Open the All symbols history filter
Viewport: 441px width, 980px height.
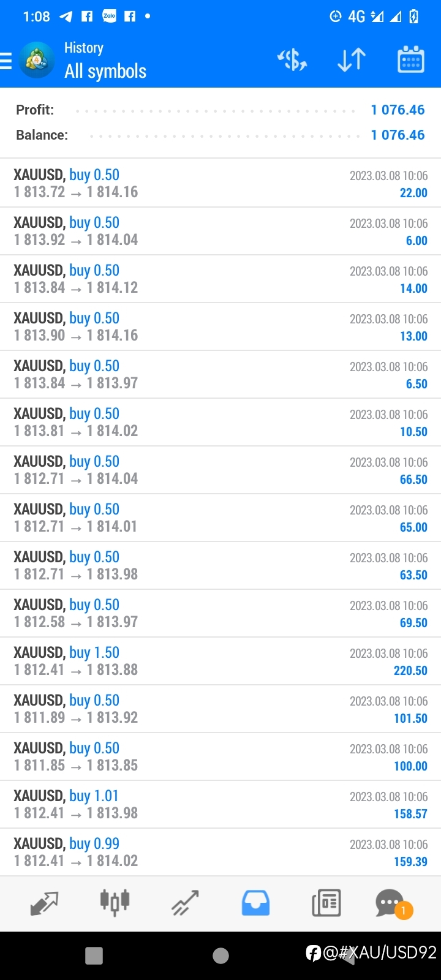point(105,71)
